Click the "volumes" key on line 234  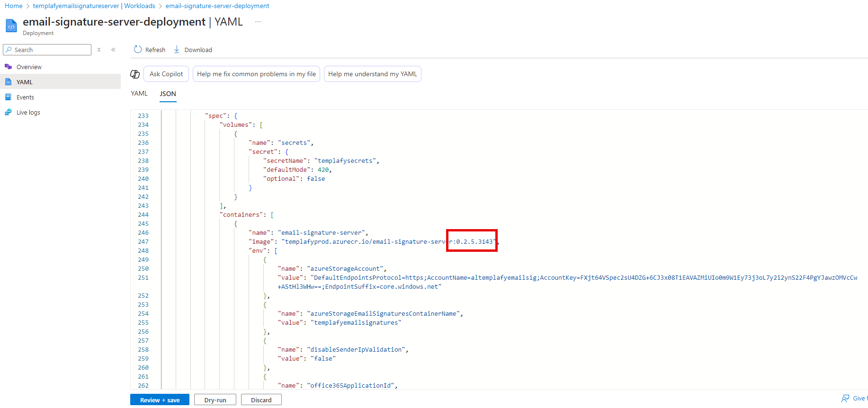coord(236,124)
